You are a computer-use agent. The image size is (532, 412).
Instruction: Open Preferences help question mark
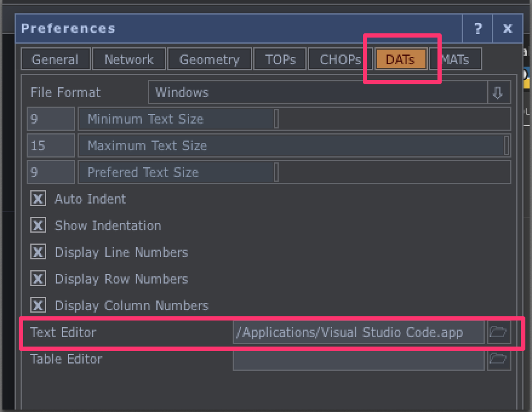[x=478, y=28]
